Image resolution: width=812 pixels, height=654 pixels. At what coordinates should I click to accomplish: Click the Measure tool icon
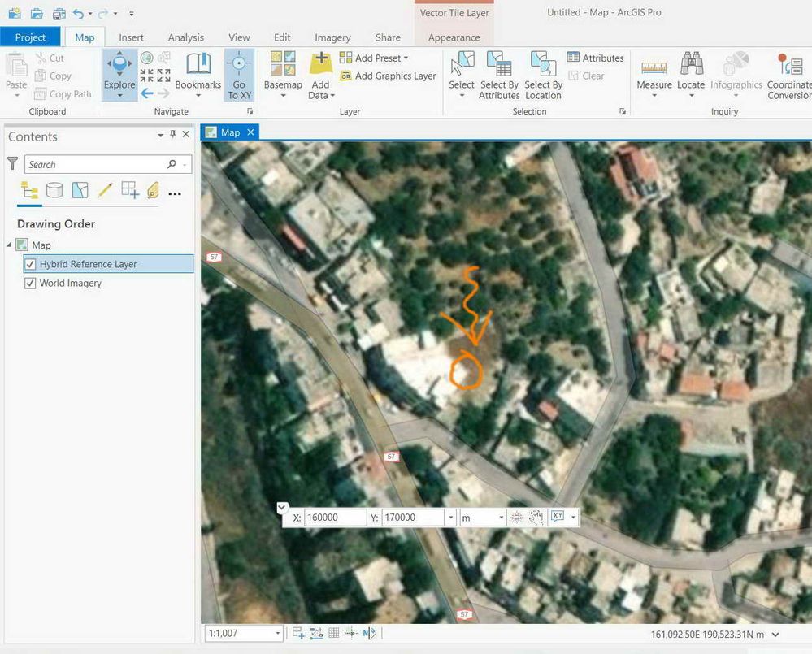[654, 68]
